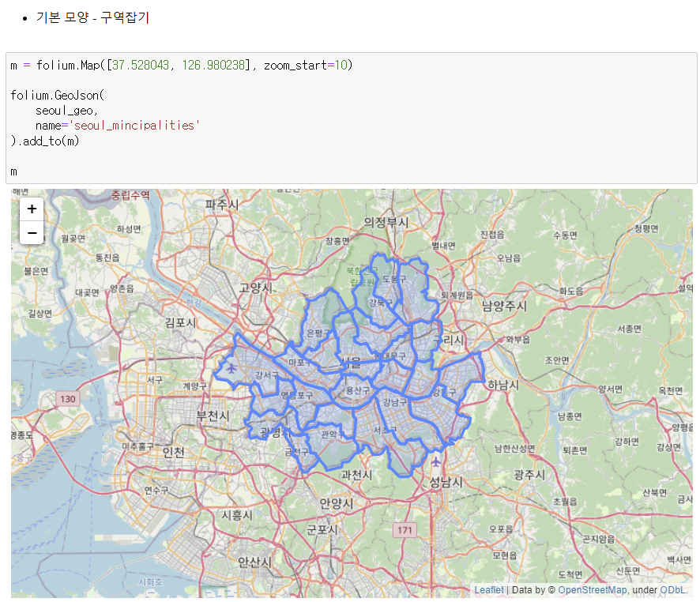This screenshot has width=700, height=602.
Task: Click the 영등포구 district label
Action: pos(297,395)
